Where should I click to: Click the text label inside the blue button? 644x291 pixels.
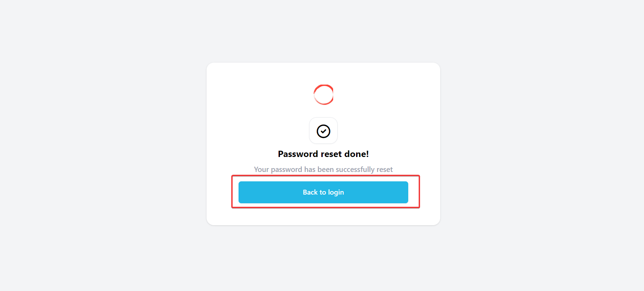[x=323, y=192]
